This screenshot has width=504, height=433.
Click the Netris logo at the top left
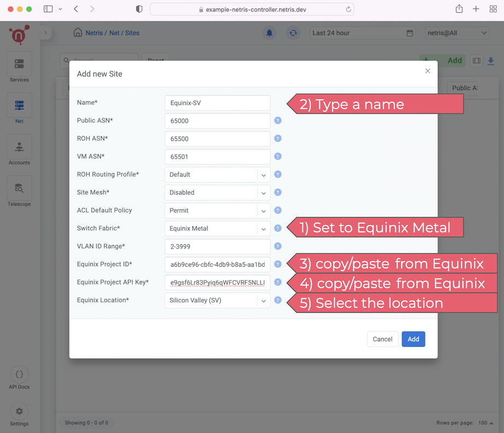[19, 34]
